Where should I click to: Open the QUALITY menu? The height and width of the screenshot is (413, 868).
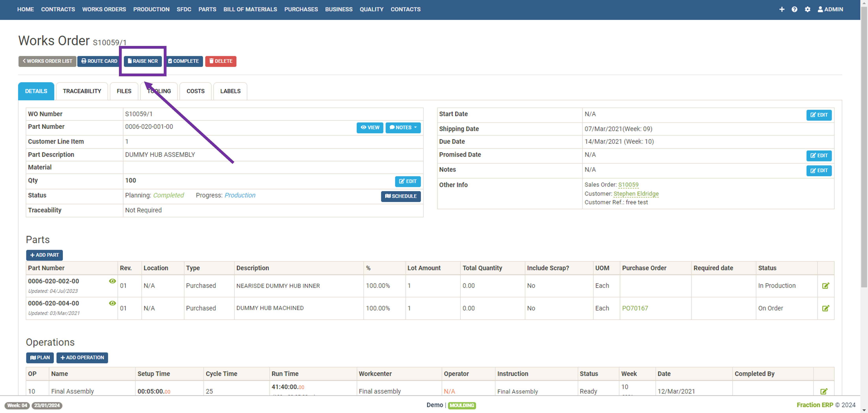pos(371,9)
